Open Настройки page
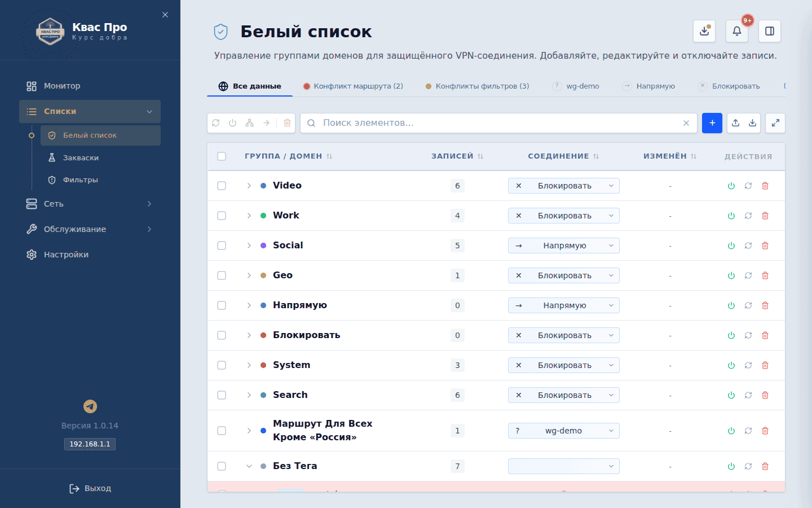Screen dimensions: 812x508 (x=90, y=255)
